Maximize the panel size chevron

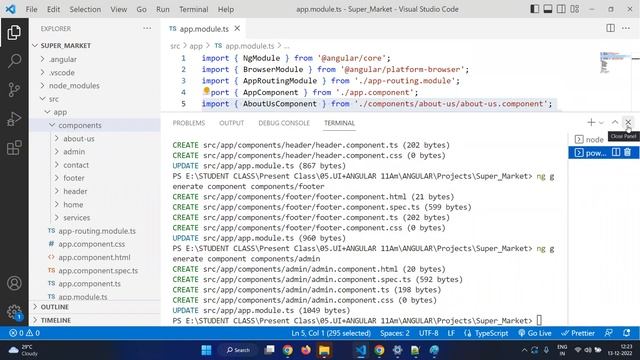coord(615,122)
